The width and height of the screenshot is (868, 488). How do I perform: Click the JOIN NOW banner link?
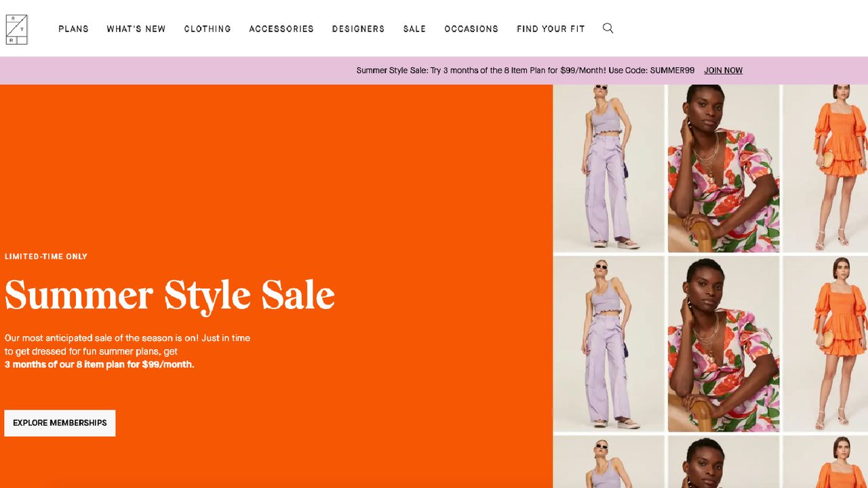click(723, 70)
